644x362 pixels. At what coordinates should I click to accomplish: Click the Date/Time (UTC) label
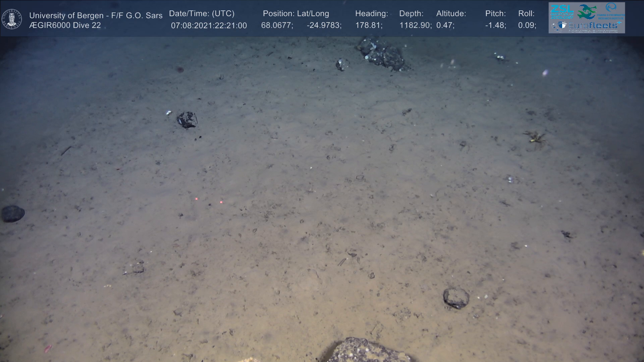pyautogui.click(x=202, y=14)
